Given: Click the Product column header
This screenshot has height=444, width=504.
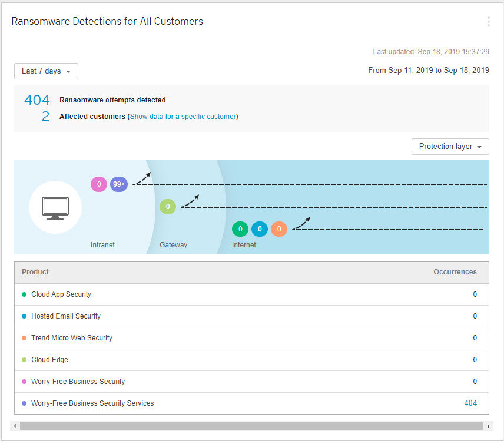Looking at the screenshot, I should 35,272.
